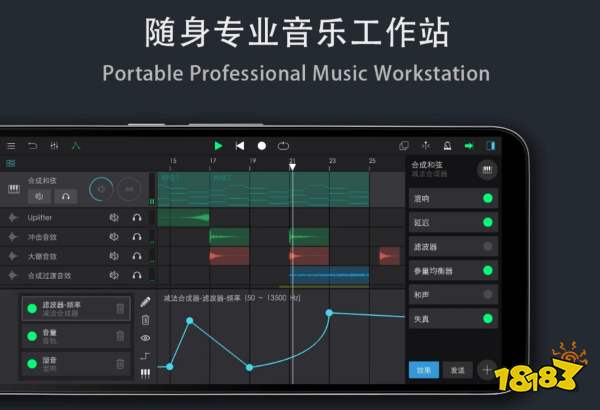600x410 pixels.
Task: Click the green arrow follow-playhead icon
Action: [469, 146]
